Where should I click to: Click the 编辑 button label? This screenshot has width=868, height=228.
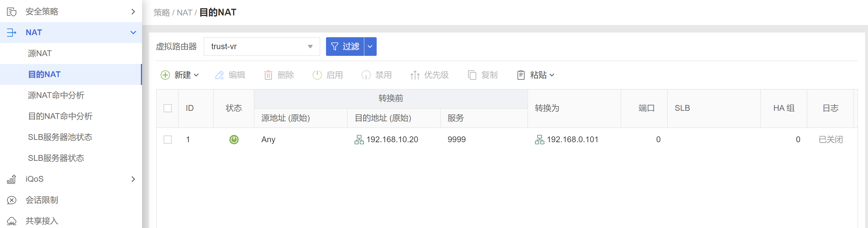237,75
